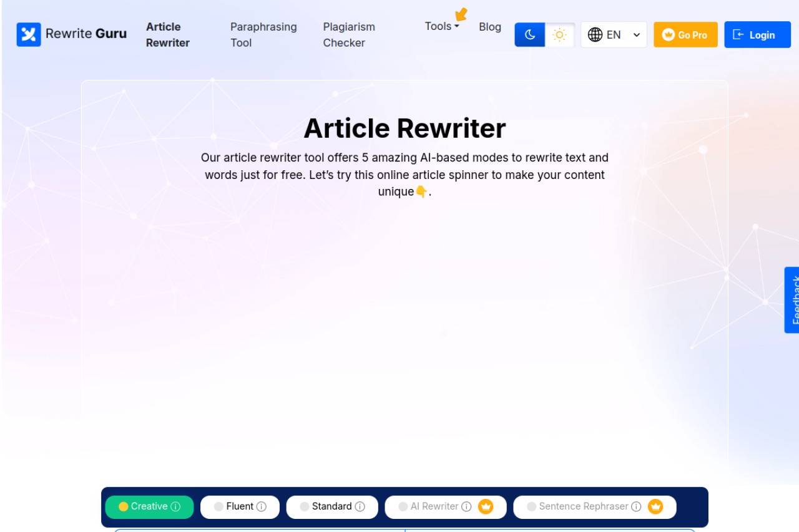The height and width of the screenshot is (532, 799).
Task: Open the Article Rewriter nav item
Action: [168, 35]
